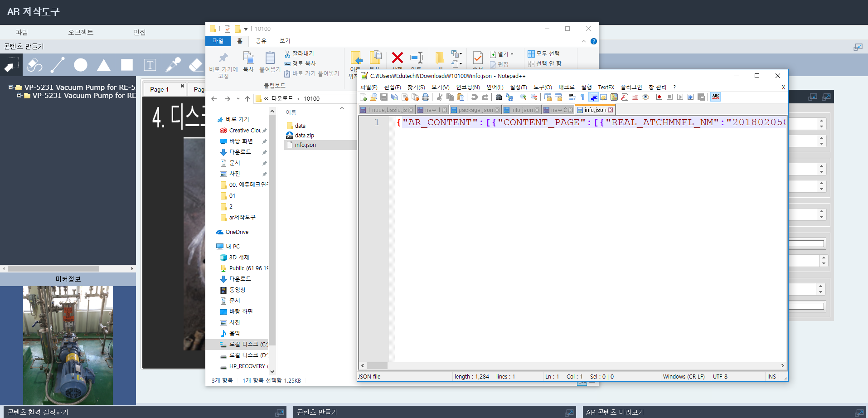Click Notepad++ Save icon
This screenshot has height=418, width=868.
click(383, 97)
